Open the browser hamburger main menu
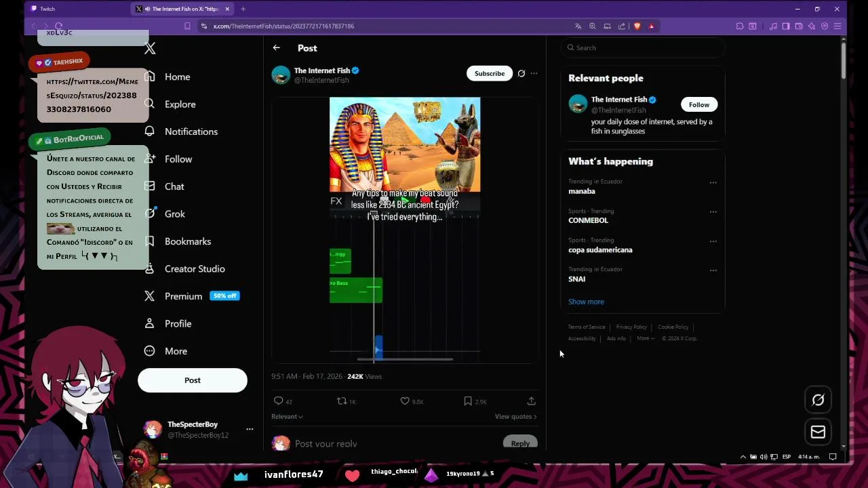Image resolution: width=868 pixels, height=488 pixels. 837,26
